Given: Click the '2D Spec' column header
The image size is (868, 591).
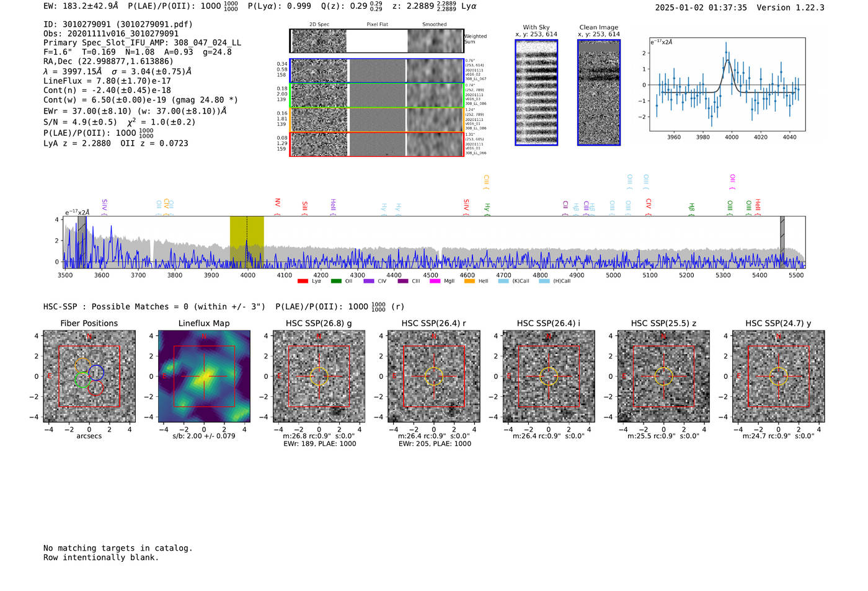Looking at the screenshot, I should click(x=319, y=24).
